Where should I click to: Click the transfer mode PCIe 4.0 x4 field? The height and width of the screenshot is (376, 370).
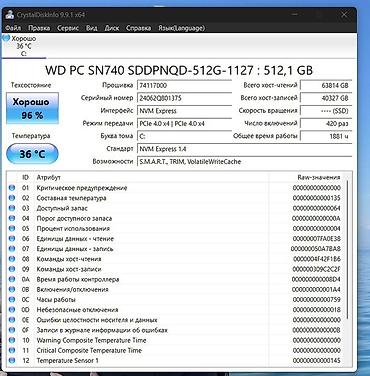click(184, 123)
